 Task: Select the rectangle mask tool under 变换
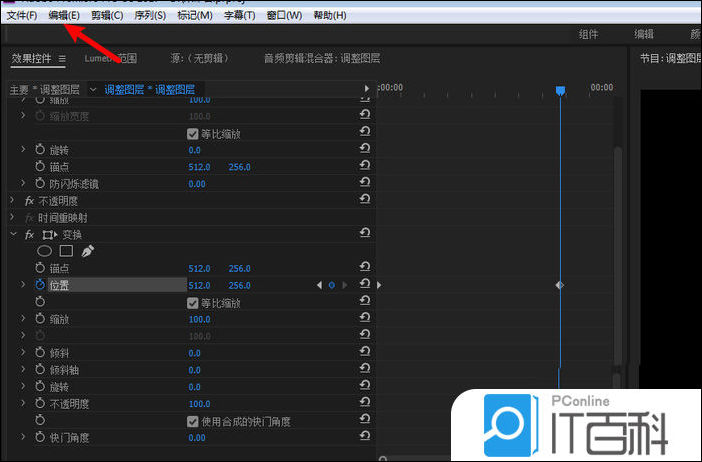(66, 251)
